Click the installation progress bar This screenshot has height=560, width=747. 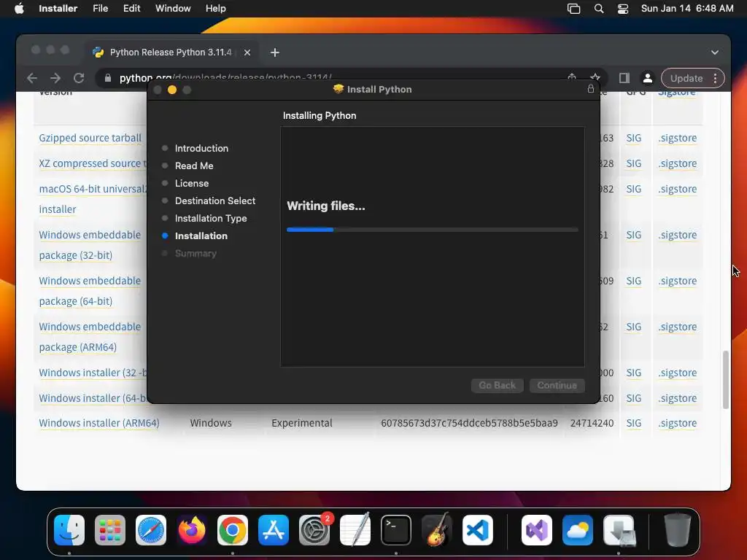433,230
